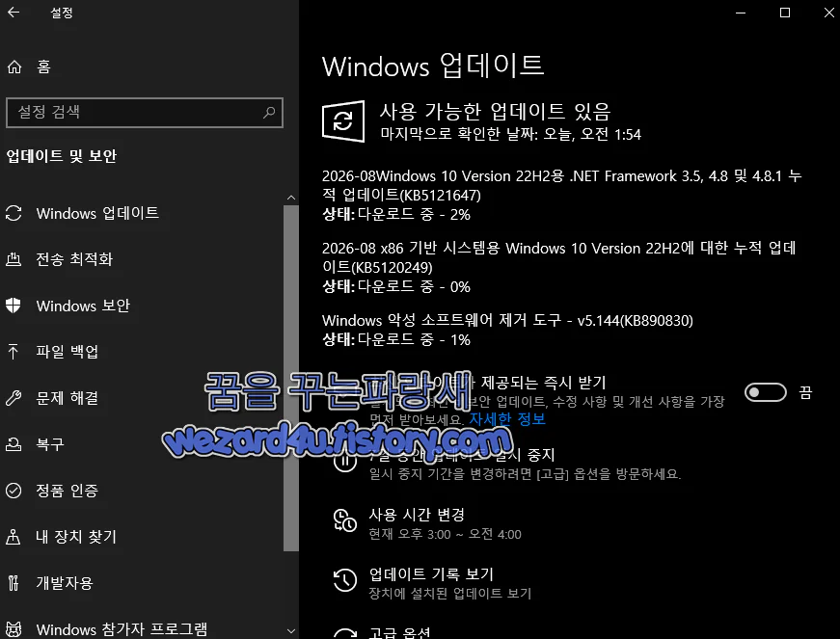Click the 내 장치 찾기 person icon

click(14, 536)
